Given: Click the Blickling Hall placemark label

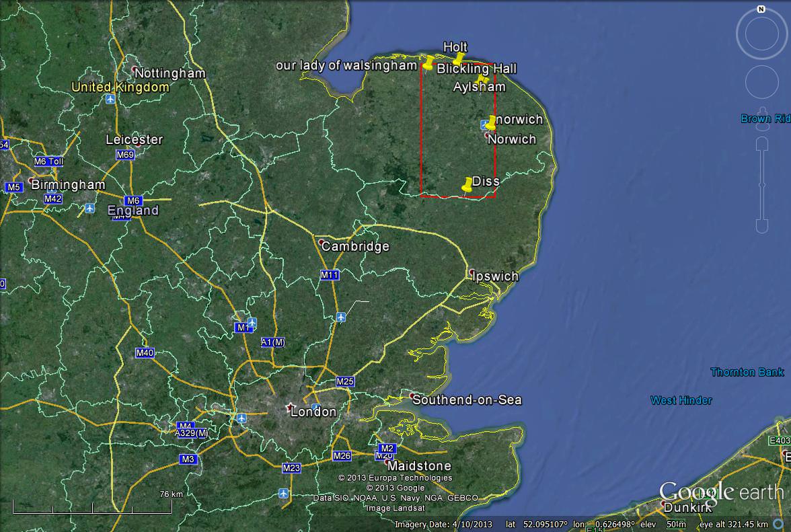Looking at the screenshot, I should [477, 69].
